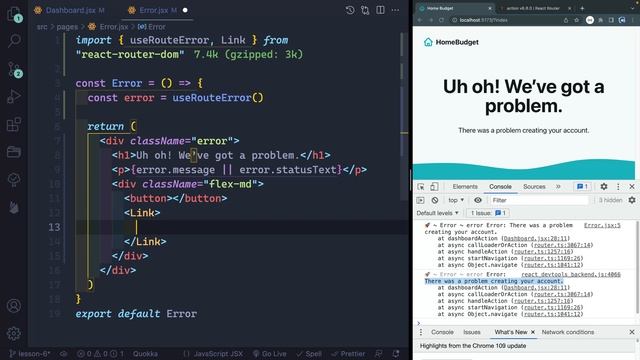
Task: Open the top JavaScript context dropdown
Action: pos(456,200)
